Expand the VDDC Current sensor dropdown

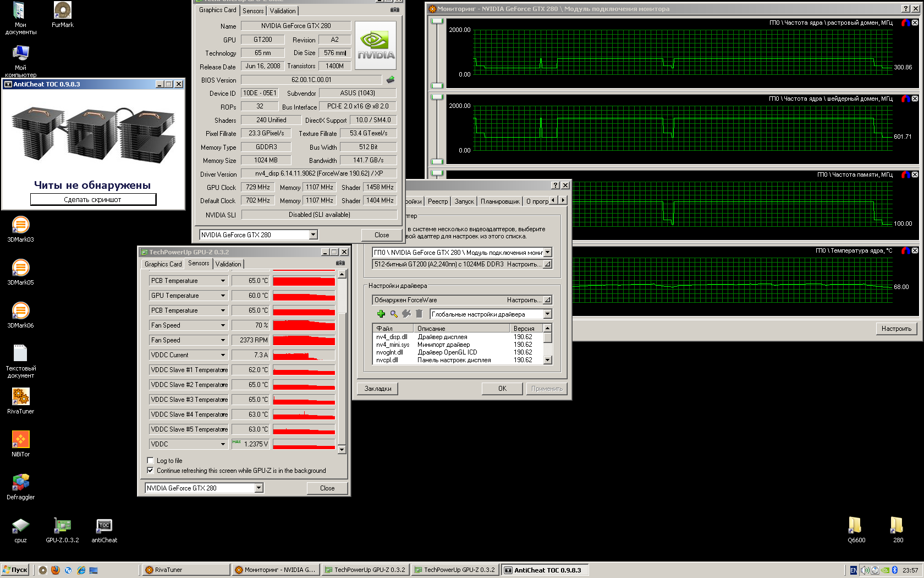click(223, 355)
